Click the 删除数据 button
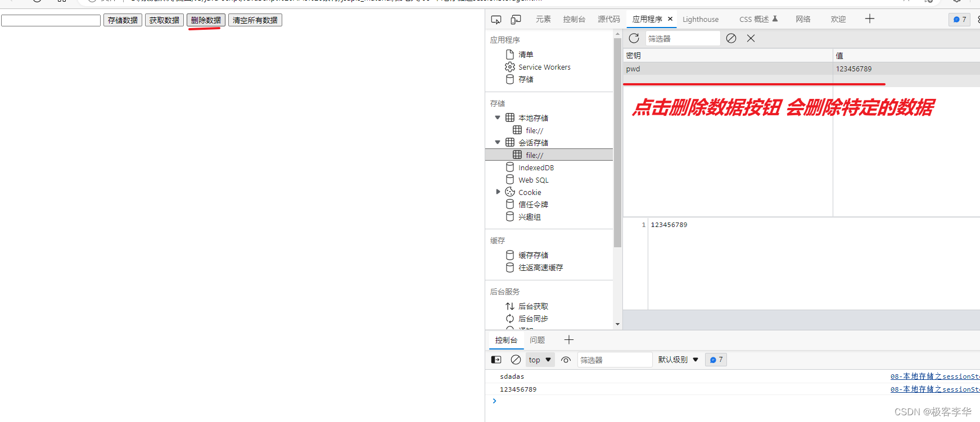This screenshot has height=422, width=980. coord(206,20)
